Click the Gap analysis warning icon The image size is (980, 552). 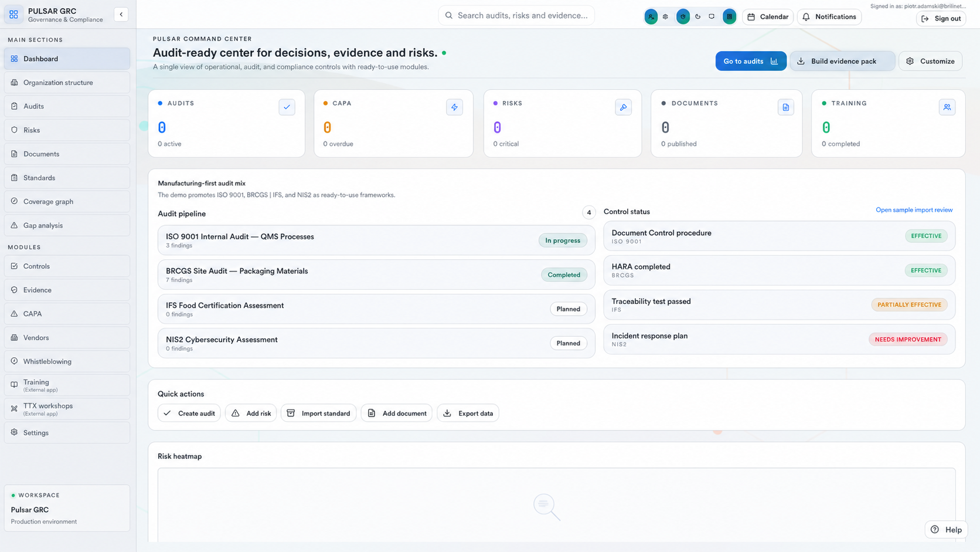point(14,225)
